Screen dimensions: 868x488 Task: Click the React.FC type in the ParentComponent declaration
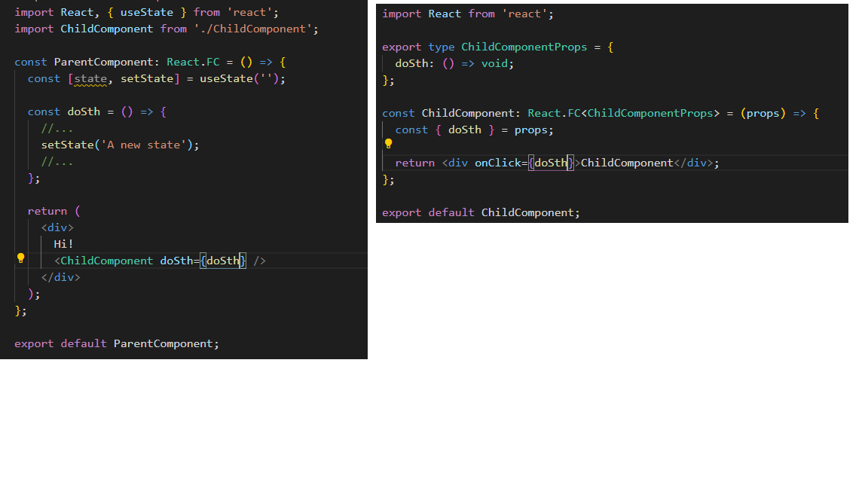pyautogui.click(x=193, y=62)
